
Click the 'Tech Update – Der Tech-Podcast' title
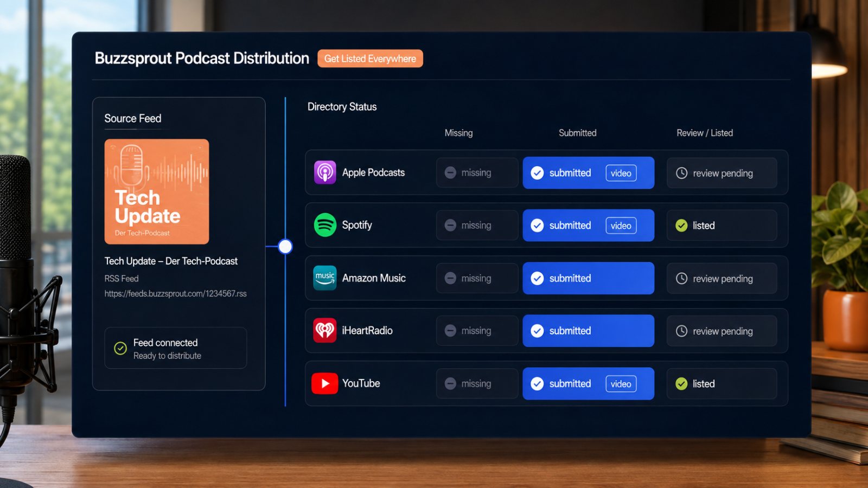(171, 261)
